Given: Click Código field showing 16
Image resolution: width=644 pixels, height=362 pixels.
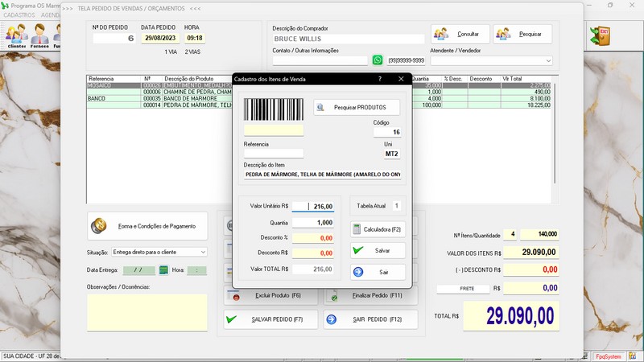Looking at the screenshot, I should click(x=387, y=132).
